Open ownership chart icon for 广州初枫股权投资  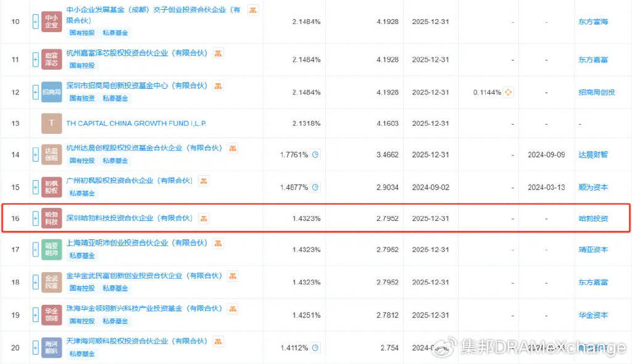pyautogui.click(x=204, y=181)
